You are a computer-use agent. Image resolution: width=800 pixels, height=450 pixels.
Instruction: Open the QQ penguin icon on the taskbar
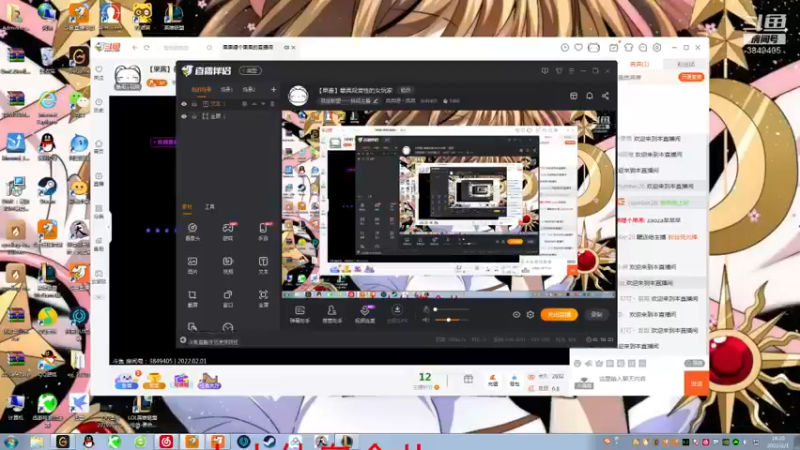pos(88,441)
